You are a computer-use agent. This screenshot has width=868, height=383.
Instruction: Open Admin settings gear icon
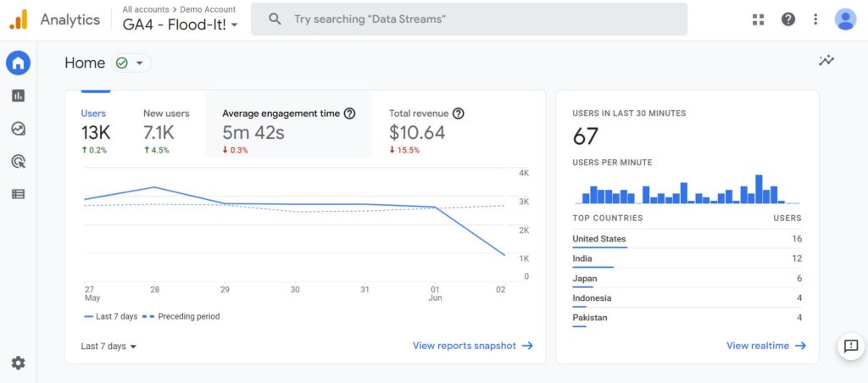click(x=18, y=363)
